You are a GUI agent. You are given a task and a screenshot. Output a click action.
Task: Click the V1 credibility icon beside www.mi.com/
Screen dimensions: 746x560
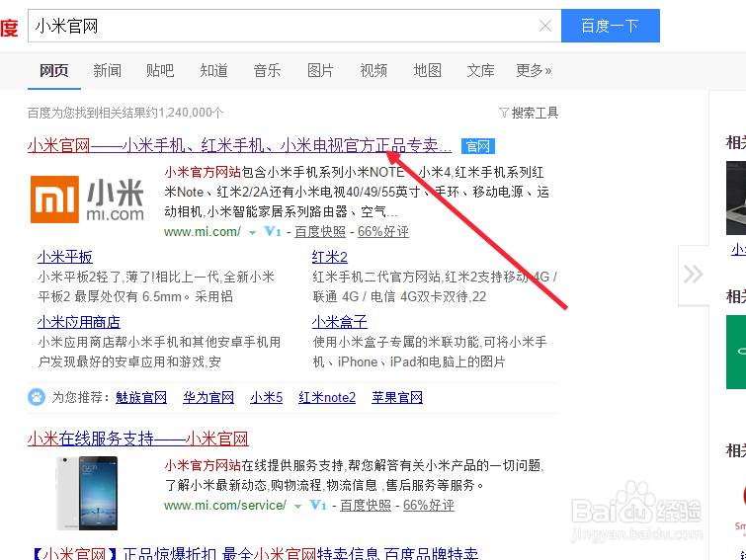tap(273, 232)
